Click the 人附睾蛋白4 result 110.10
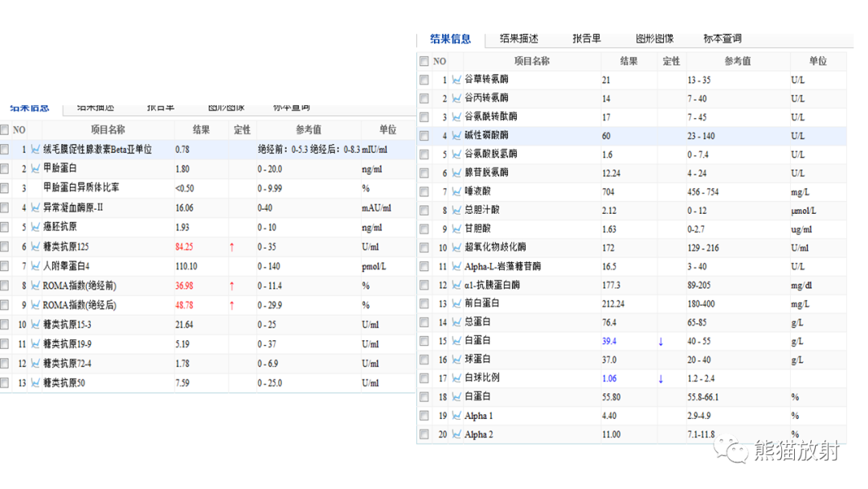Image resolution: width=868 pixels, height=489 pixels. (x=186, y=266)
